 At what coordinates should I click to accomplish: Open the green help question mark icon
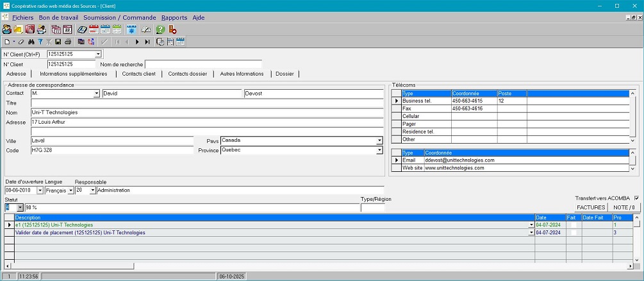coord(160,30)
